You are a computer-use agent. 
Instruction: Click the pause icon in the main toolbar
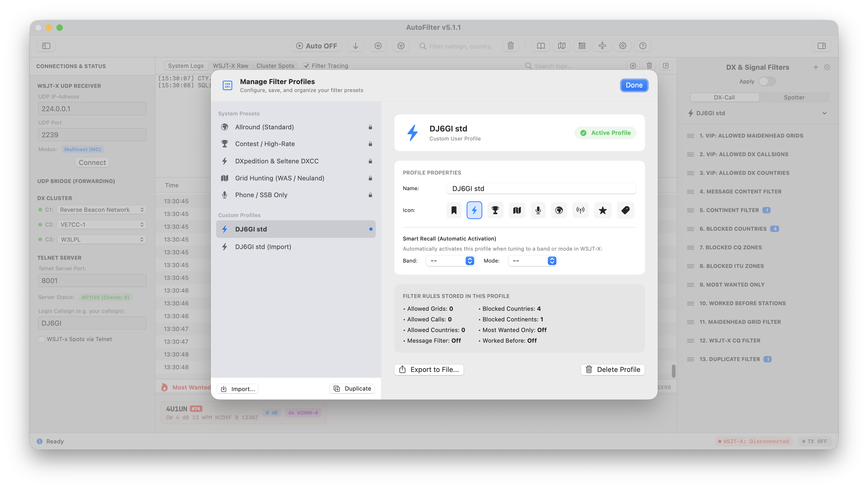click(378, 46)
